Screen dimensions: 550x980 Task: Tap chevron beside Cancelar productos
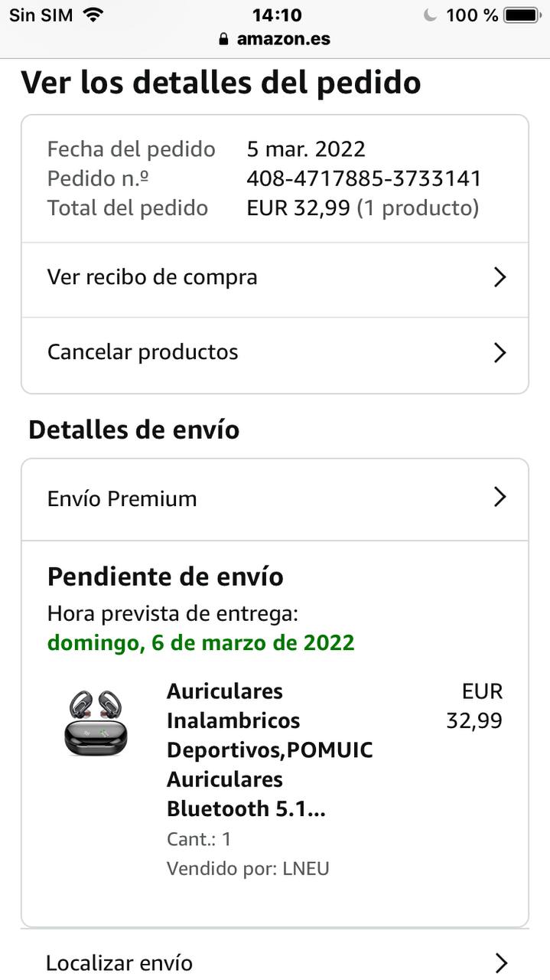tap(500, 352)
